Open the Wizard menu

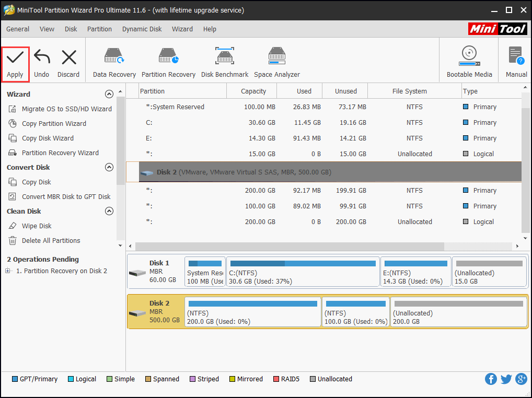click(182, 29)
